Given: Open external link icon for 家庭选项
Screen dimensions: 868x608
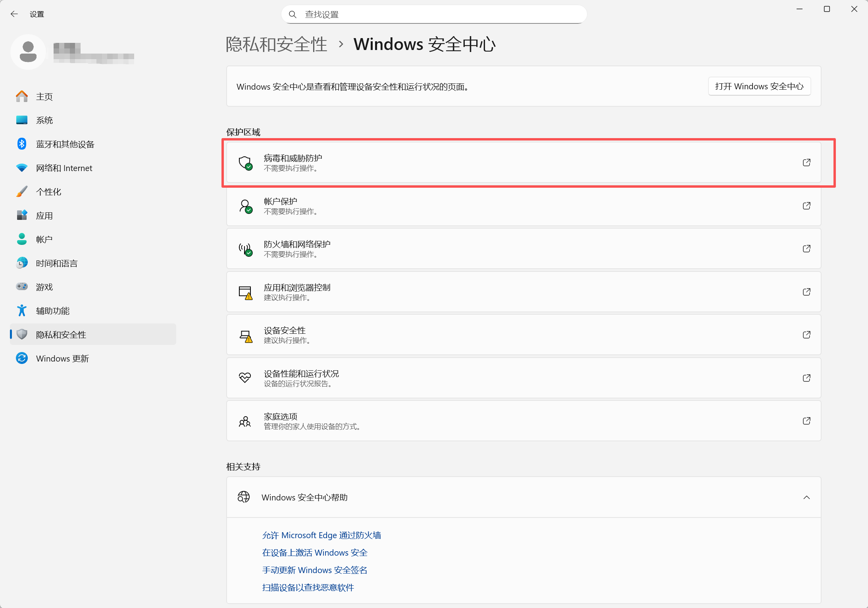Looking at the screenshot, I should click(806, 421).
